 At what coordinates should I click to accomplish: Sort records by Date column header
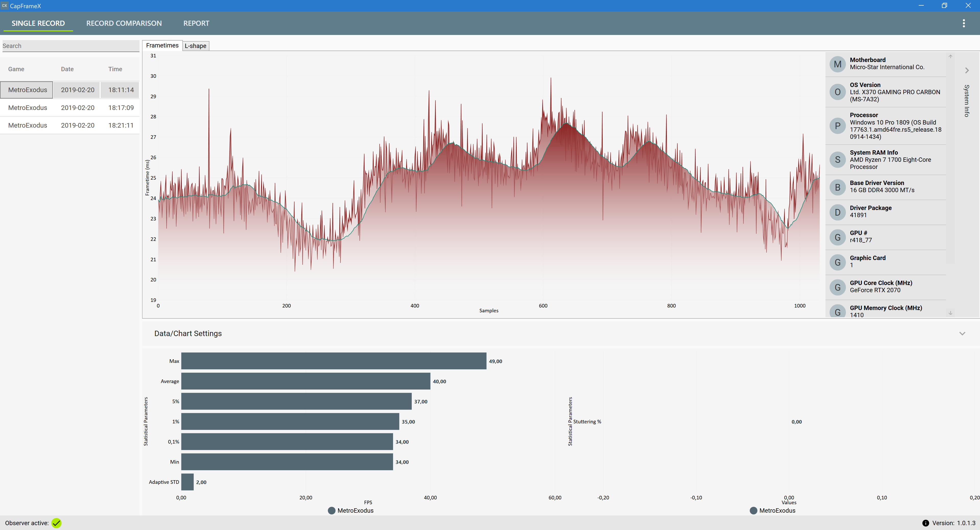67,69
